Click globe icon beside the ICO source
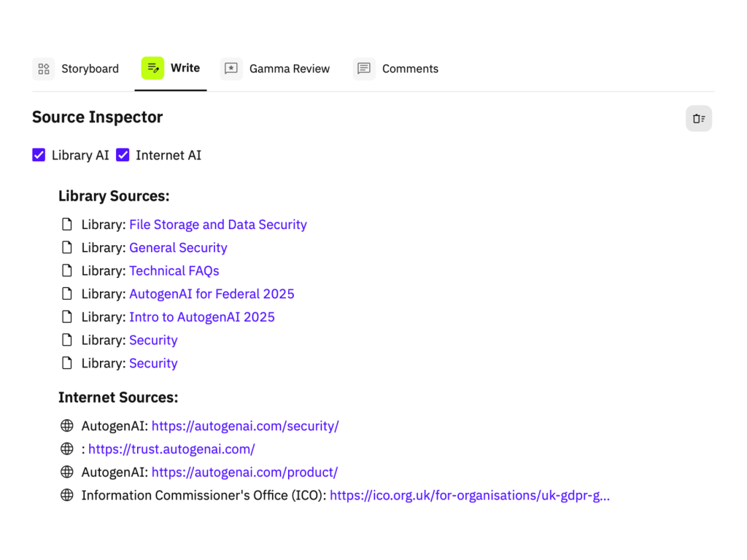The width and height of the screenshot is (747, 560). pyautogui.click(x=67, y=495)
